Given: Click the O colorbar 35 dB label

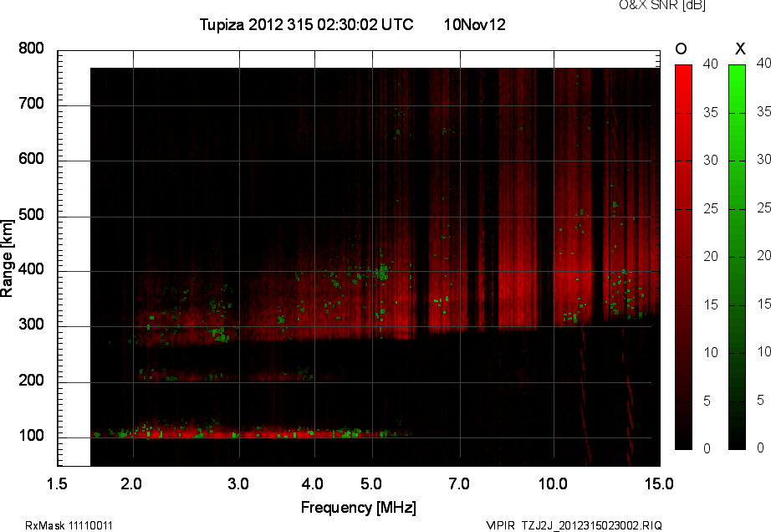Looking at the screenshot, I should (x=711, y=113).
